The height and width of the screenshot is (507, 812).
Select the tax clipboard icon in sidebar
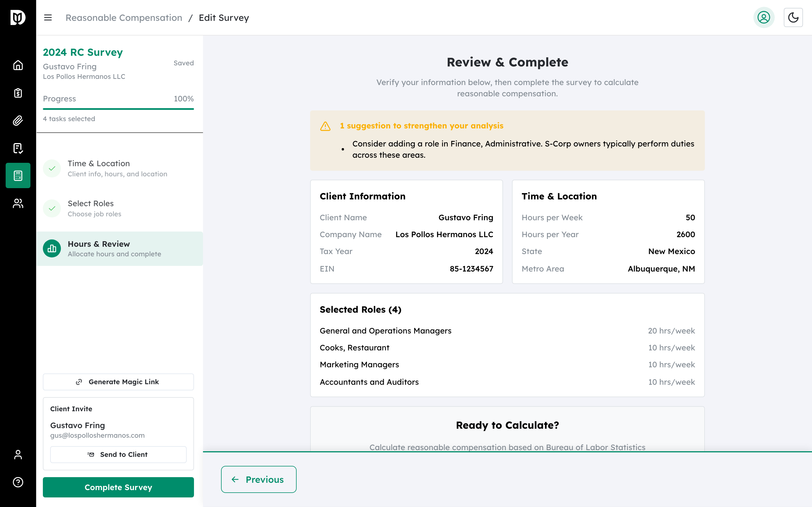click(x=17, y=93)
